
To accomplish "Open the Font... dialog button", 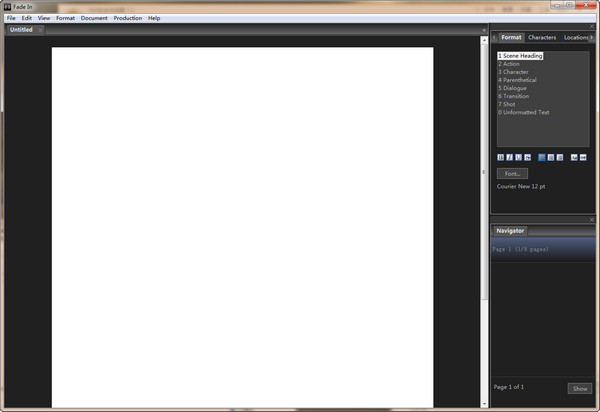I will point(512,174).
